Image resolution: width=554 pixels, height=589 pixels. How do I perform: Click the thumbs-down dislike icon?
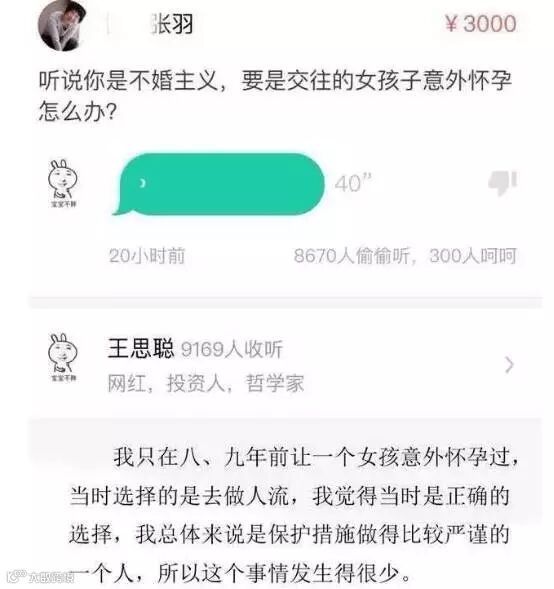coord(503,183)
